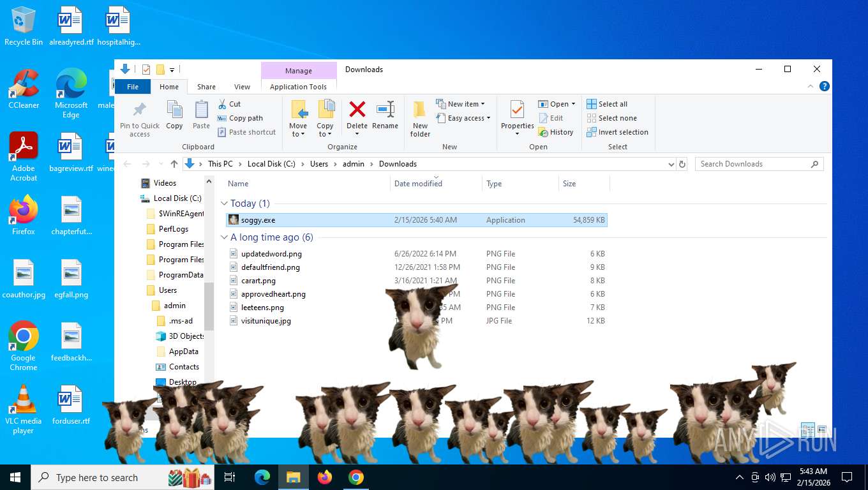Open the VLC media player desktop shortcut
The image size is (868, 490).
tap(24, 410)
